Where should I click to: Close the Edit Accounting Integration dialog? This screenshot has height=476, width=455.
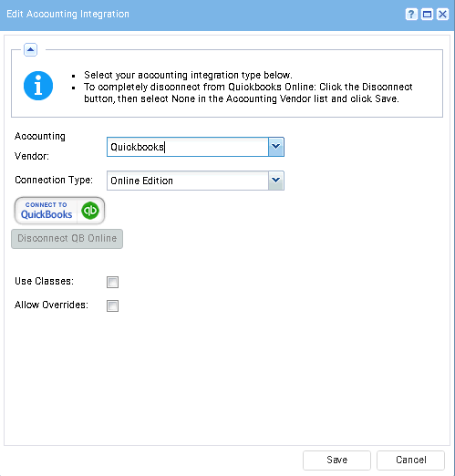click(x=442, y=15)
